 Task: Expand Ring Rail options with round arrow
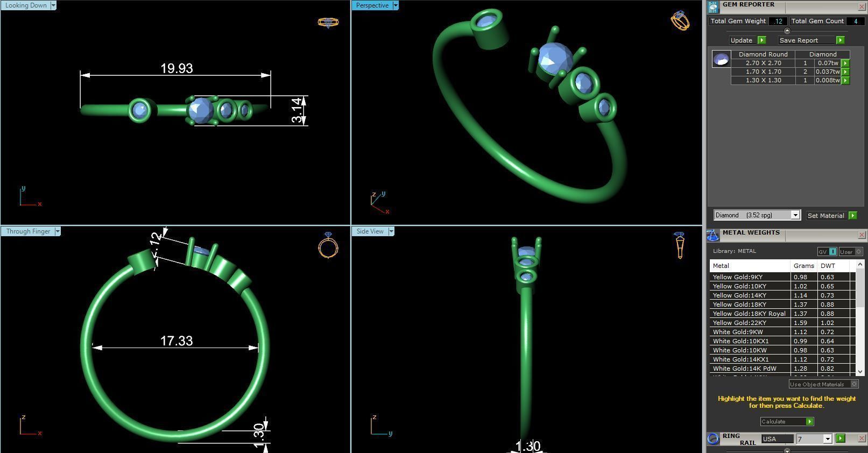pyautogui.click(x=787, y=450)
